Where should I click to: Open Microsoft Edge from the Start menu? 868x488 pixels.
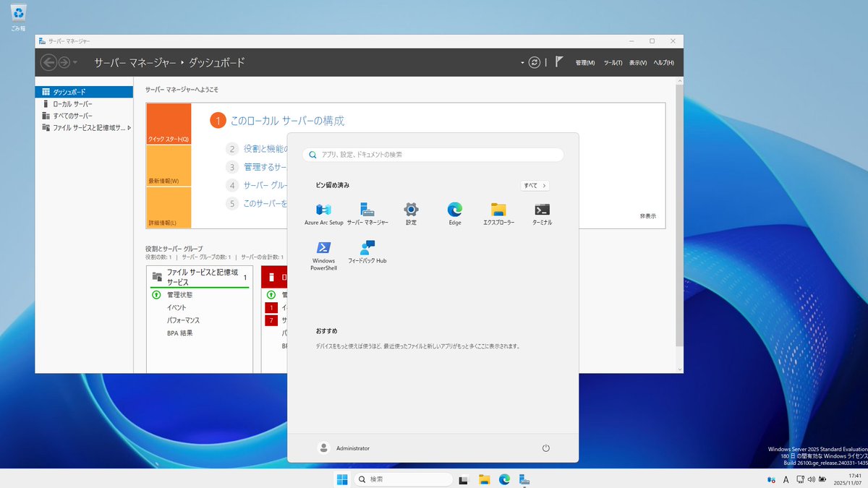[x=454, y=211]
